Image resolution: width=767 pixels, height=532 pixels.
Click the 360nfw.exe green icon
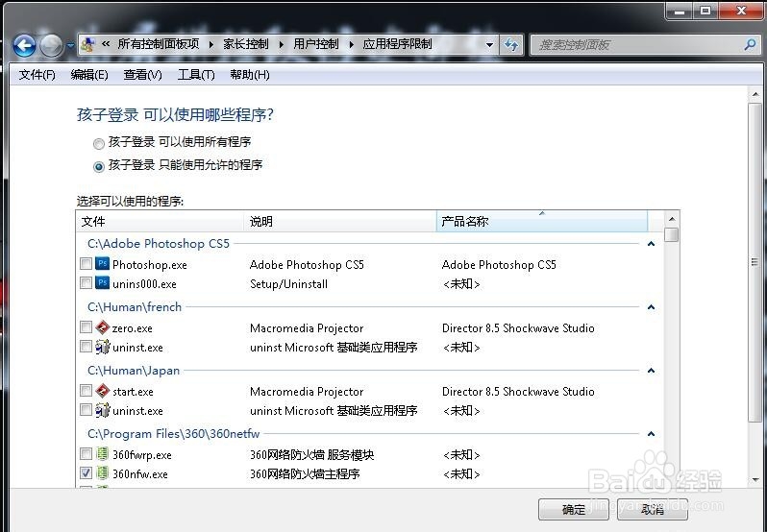click(x=102, y=472)
